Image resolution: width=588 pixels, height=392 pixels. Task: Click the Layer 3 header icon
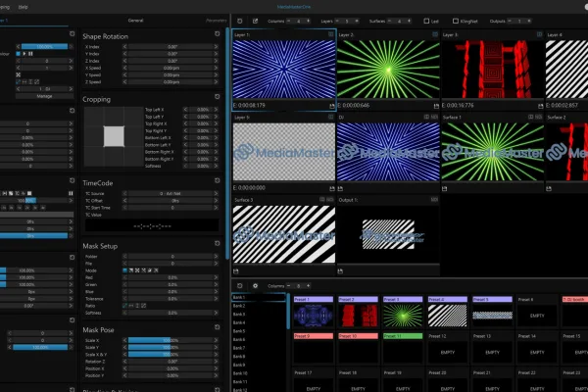coord(539,34)
